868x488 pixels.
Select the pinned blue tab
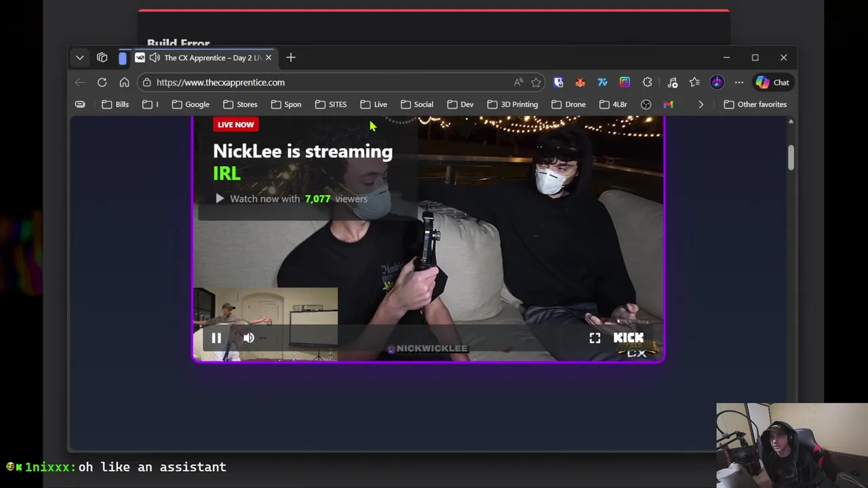[122, 58]
